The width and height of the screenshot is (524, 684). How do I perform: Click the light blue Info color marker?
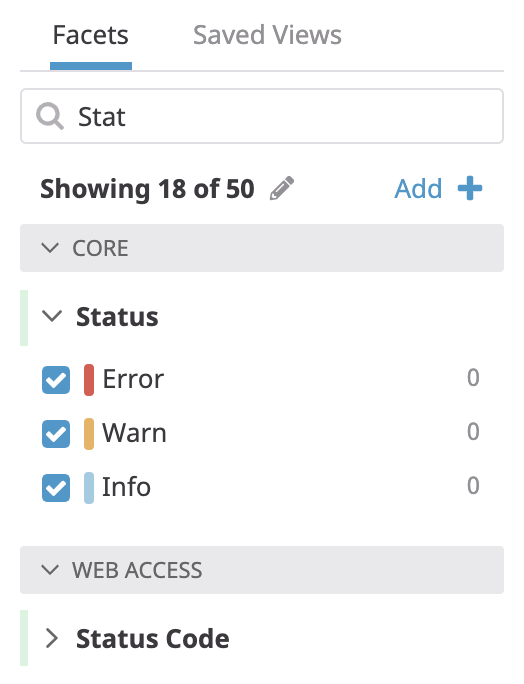pyautogui.click(x=89, y=488)
